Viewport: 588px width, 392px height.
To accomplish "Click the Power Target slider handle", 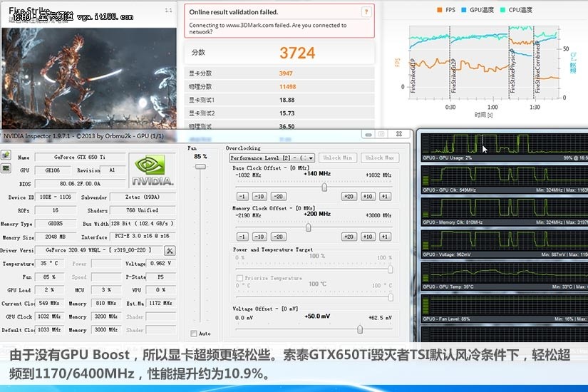I will (x=391, y=269).
